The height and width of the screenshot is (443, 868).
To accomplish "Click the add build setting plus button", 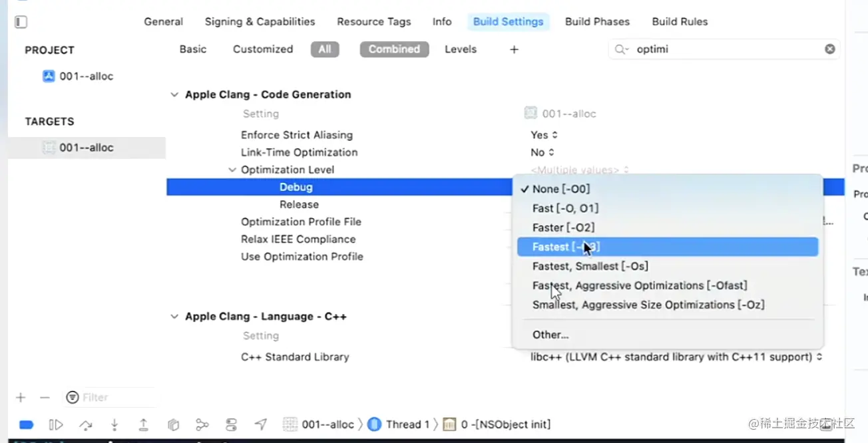I will 514,49.
